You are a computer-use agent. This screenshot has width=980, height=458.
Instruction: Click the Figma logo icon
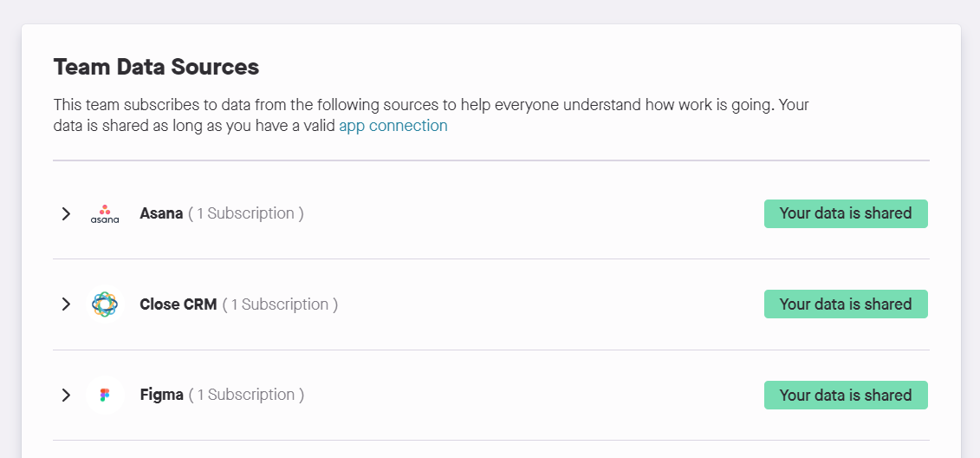105,396
